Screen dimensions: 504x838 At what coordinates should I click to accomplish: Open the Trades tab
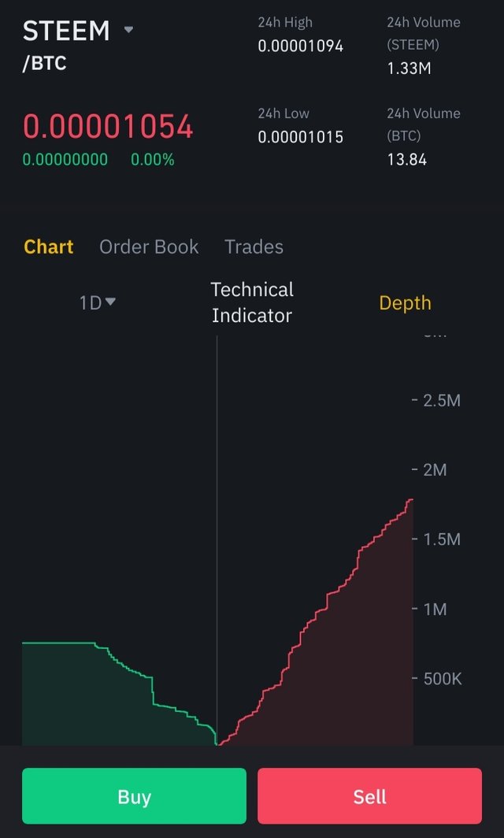click(x=254, y=247)
